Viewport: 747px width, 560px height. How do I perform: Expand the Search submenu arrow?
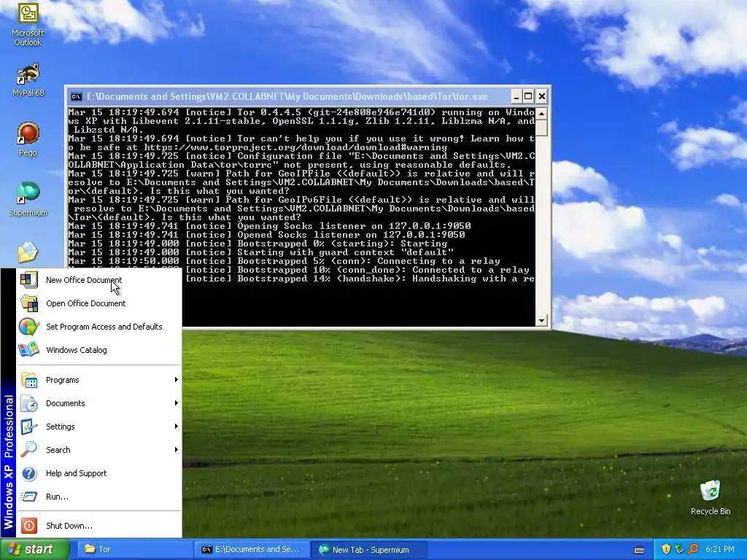coord(177,449)
